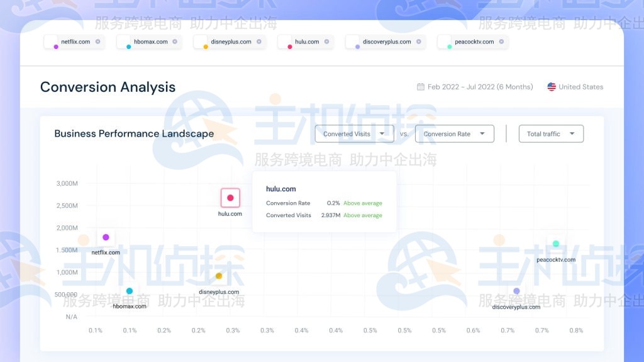Click the disneyplus.com yellow data point
644x362 pixels.
219,276
